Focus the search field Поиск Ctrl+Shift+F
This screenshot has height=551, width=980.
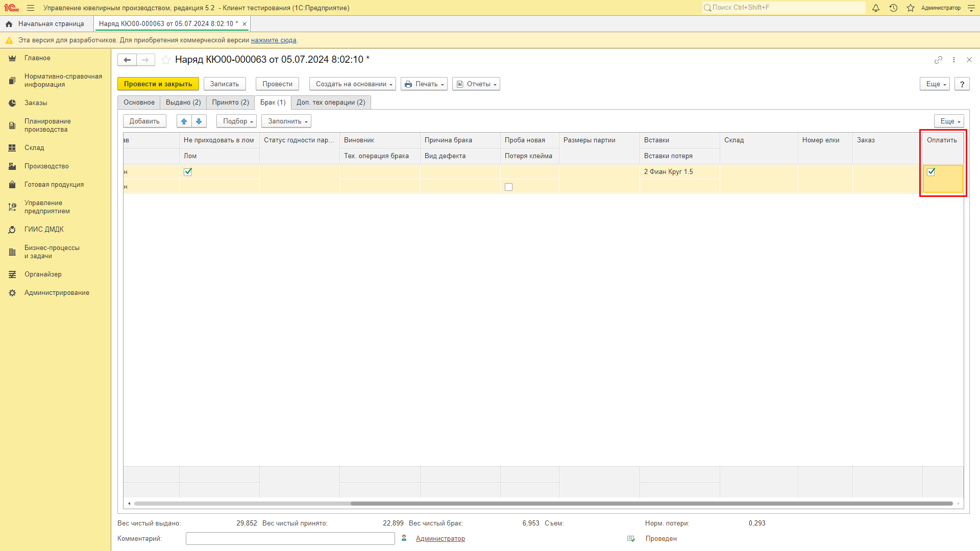pos(783,8)
